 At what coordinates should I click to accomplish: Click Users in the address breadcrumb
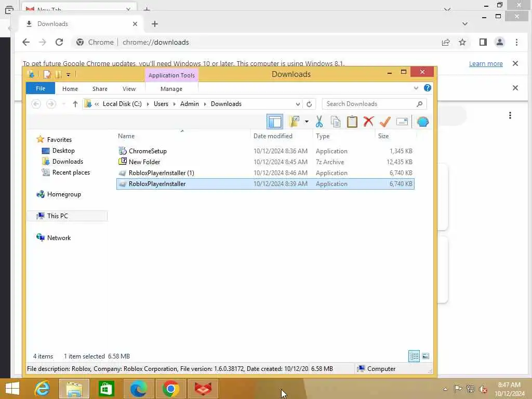[x=161, y=104]
